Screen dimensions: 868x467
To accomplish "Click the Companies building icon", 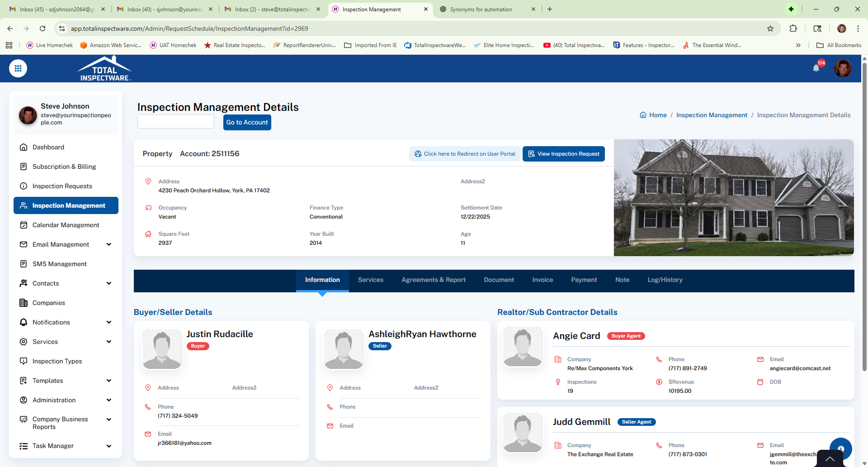I will pyautogui.click(x=24, y=303).
